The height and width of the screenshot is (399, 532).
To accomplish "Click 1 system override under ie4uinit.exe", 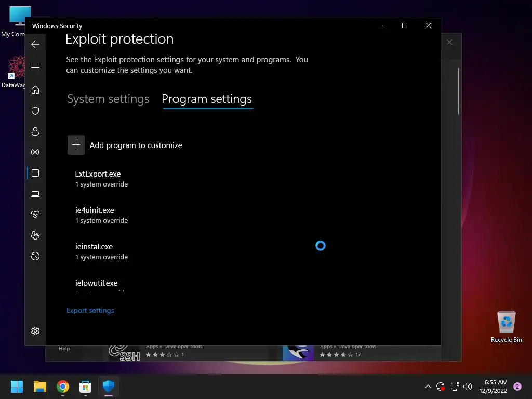I will (101, 220).
